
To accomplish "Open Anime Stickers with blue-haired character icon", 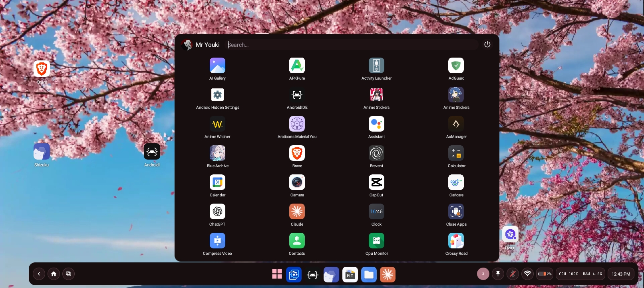I will pos(456,95).
